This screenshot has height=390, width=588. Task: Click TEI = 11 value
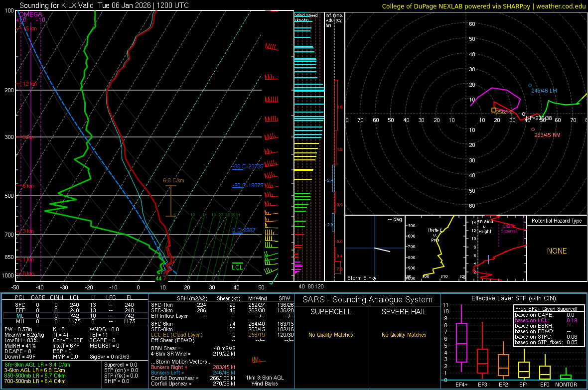point(99,335)
